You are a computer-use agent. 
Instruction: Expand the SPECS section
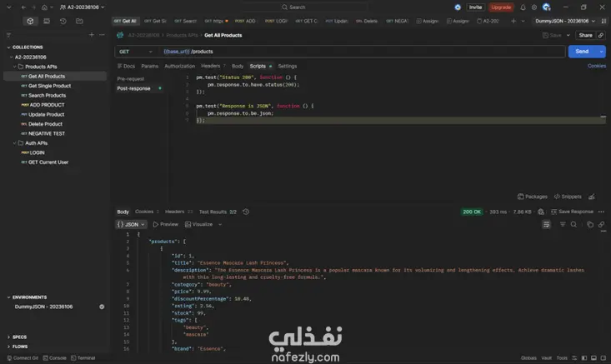click(8, 337)
